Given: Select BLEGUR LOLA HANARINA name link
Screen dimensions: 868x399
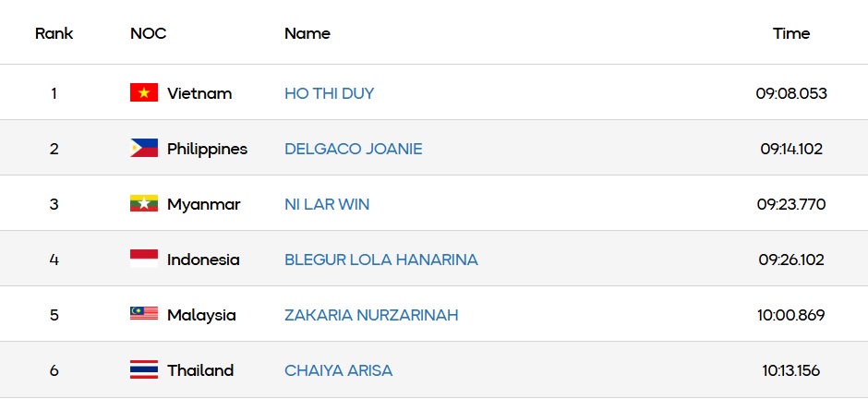Looking at the screenshot, I should 380,260.
